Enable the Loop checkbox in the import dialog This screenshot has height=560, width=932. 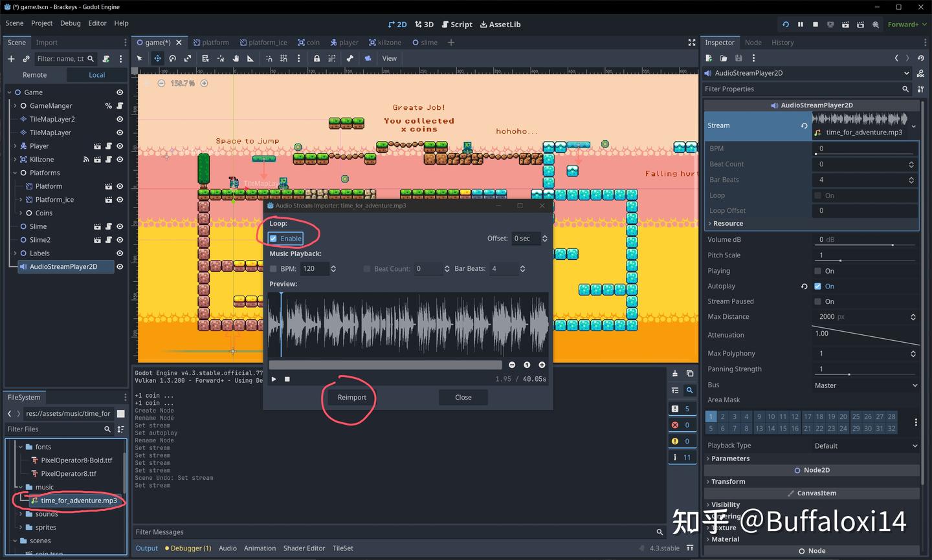[x=274, y=238]
